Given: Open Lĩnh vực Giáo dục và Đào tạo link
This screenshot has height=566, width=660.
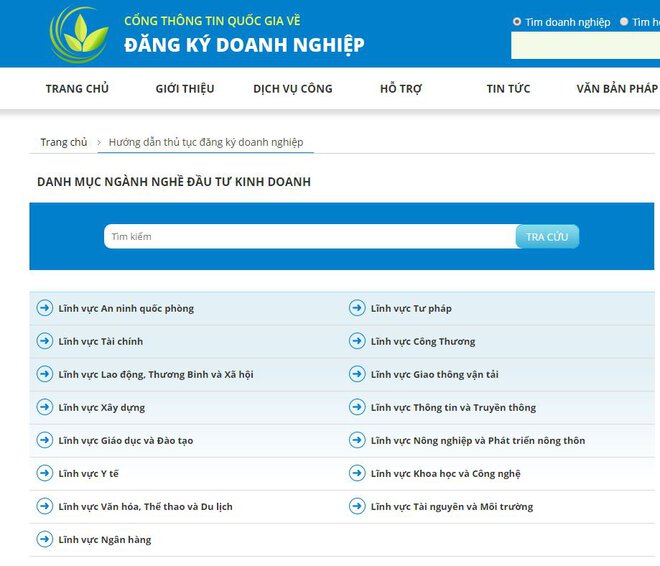Looking at the screenshot, I should pos(126,441).
